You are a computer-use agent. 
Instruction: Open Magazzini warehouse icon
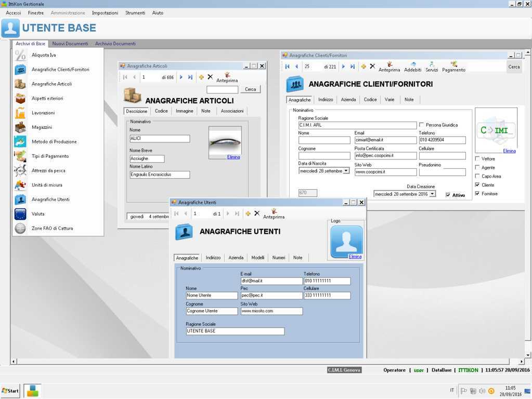point(20,127)
